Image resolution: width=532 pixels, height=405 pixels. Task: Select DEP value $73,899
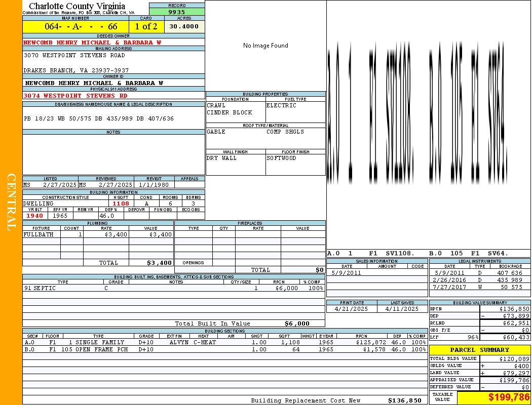click(x=516, y=316)
